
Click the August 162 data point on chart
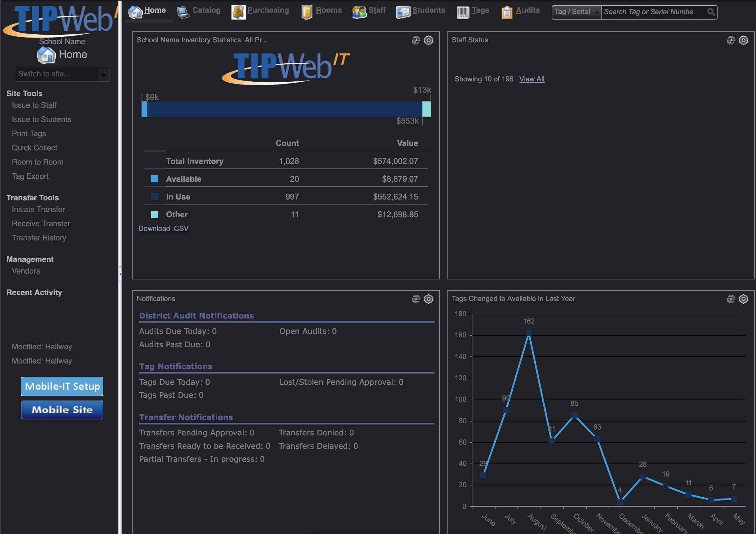(529, 333)
